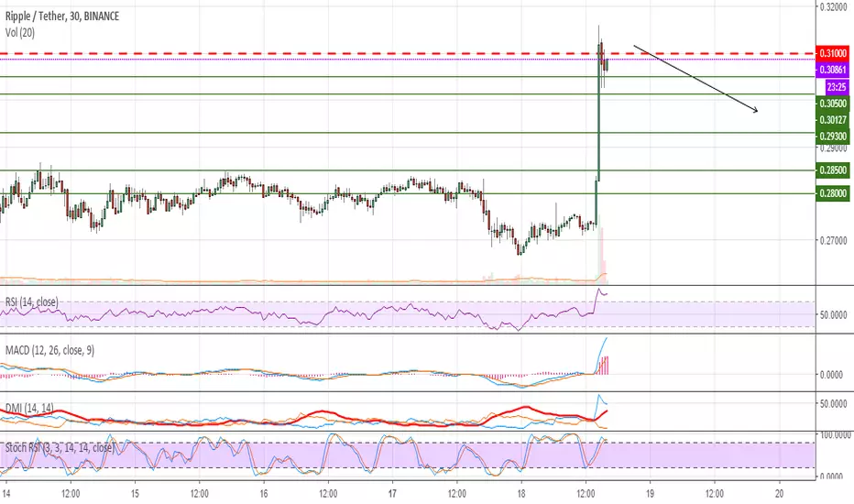The height and width of the screenshot is (504, 854).
Task: Select the DMI pane 50.0000 axis value
Action: click(833, 404)
